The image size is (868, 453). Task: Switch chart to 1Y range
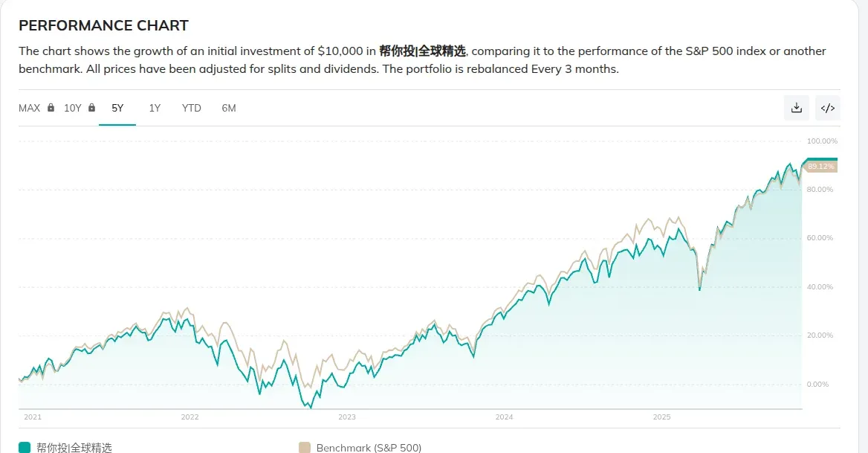155,108
